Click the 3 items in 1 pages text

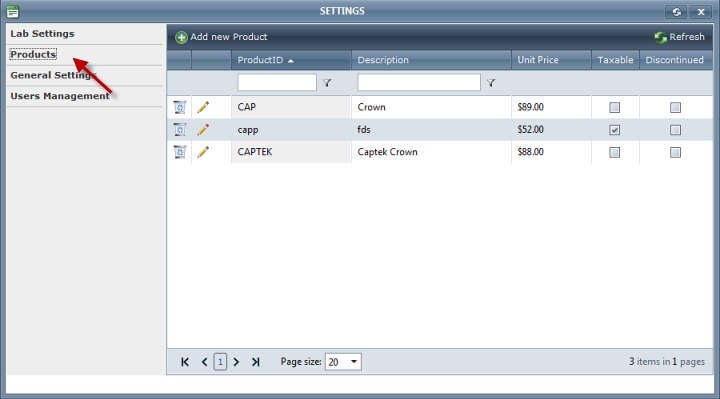tap(667, 362)
